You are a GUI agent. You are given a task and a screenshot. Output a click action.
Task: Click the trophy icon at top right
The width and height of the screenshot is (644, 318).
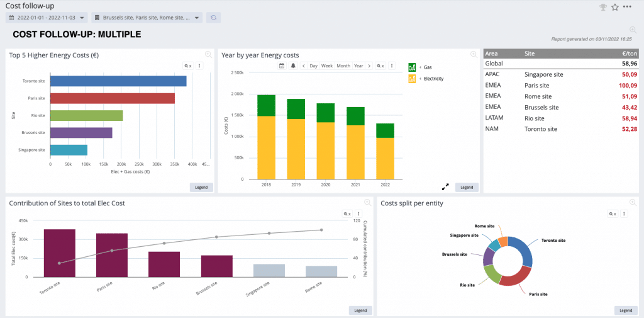(x=602, y=7)
